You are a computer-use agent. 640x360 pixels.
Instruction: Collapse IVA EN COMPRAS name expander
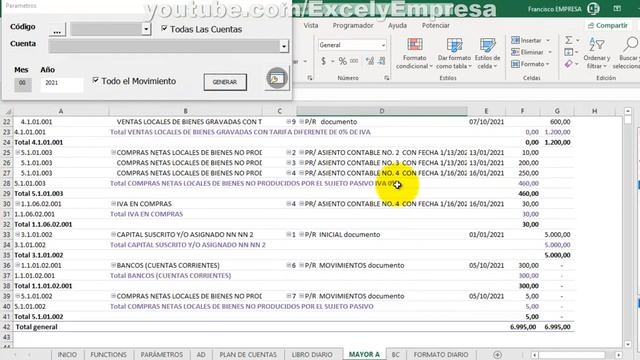[113, 203]
